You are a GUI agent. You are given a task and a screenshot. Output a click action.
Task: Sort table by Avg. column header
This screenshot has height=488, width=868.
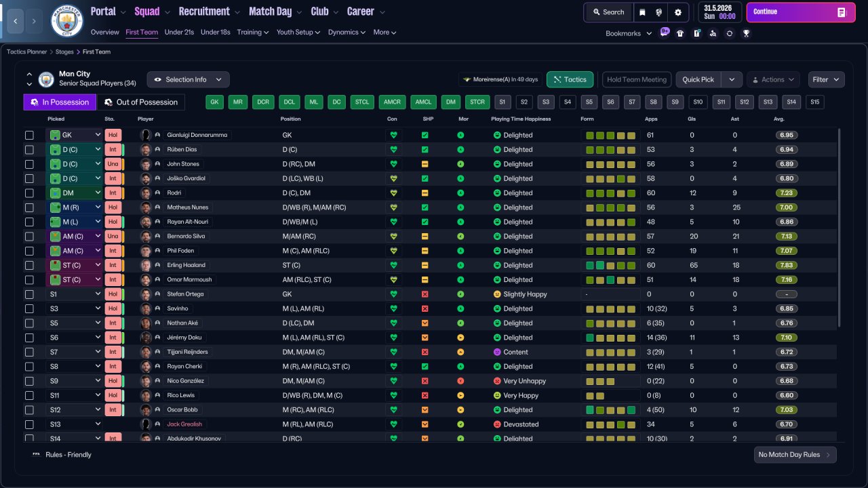tap(779, 119)
